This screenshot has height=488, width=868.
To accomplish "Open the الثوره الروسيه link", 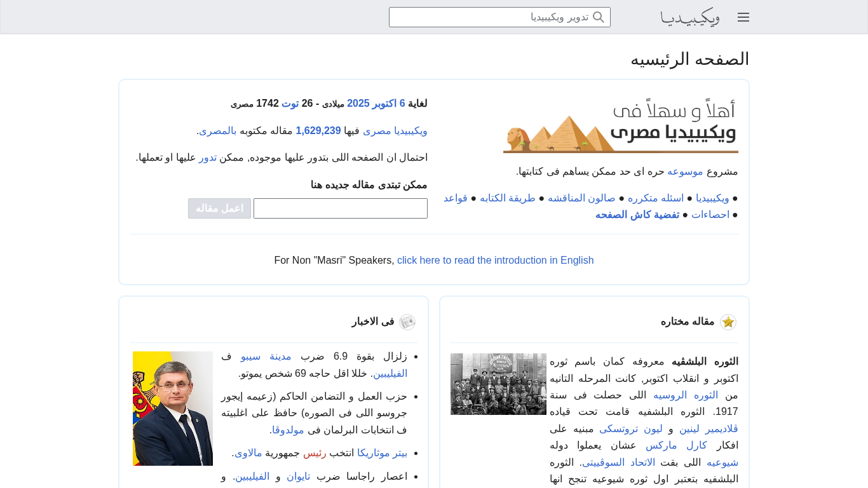I will tap(686, 395).
